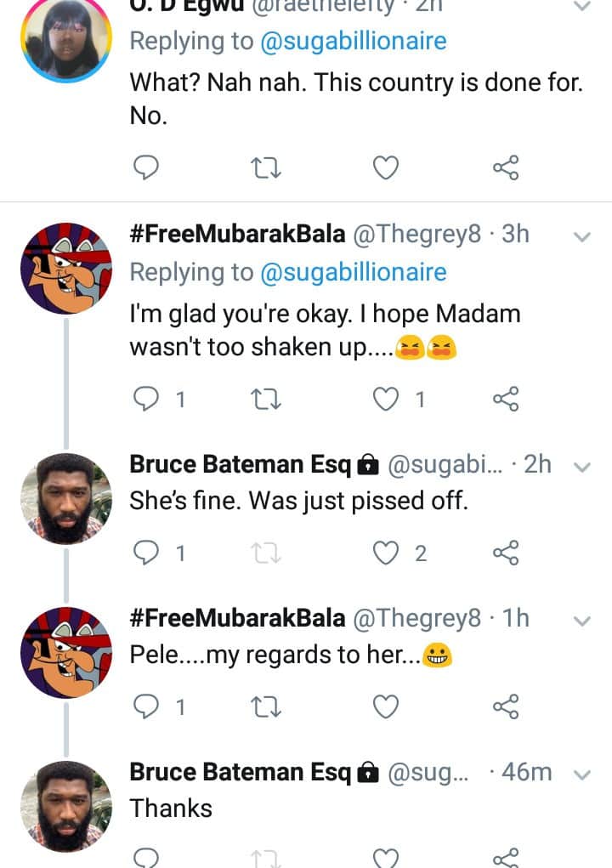
Task: View Bruce Bateman Esq's avatar on the 'Thanks' tweet
Action: tap(66, 806)
